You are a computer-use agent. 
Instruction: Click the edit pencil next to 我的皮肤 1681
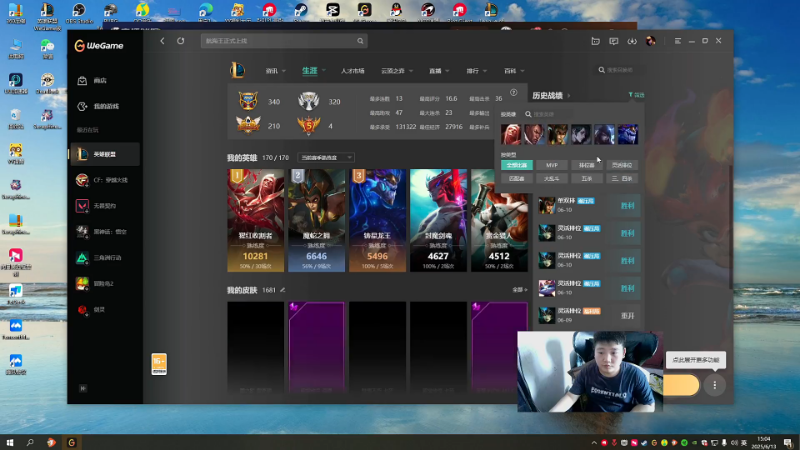tap(282, 290)
